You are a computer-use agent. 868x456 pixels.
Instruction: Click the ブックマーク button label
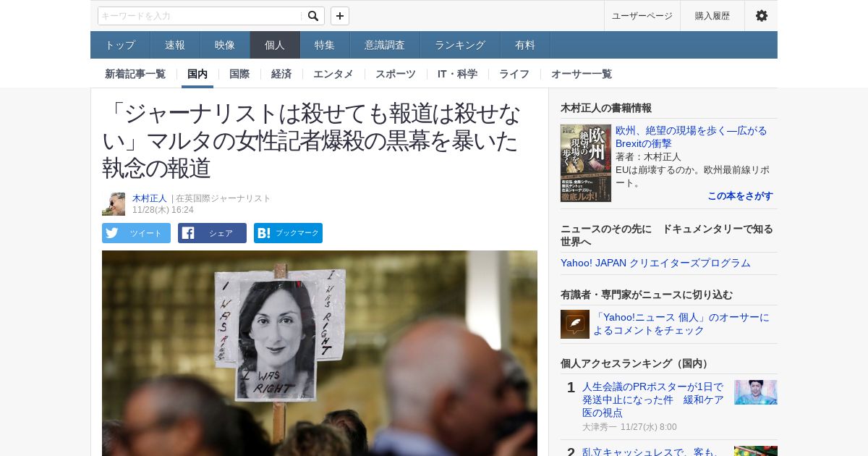coord(297,233)
